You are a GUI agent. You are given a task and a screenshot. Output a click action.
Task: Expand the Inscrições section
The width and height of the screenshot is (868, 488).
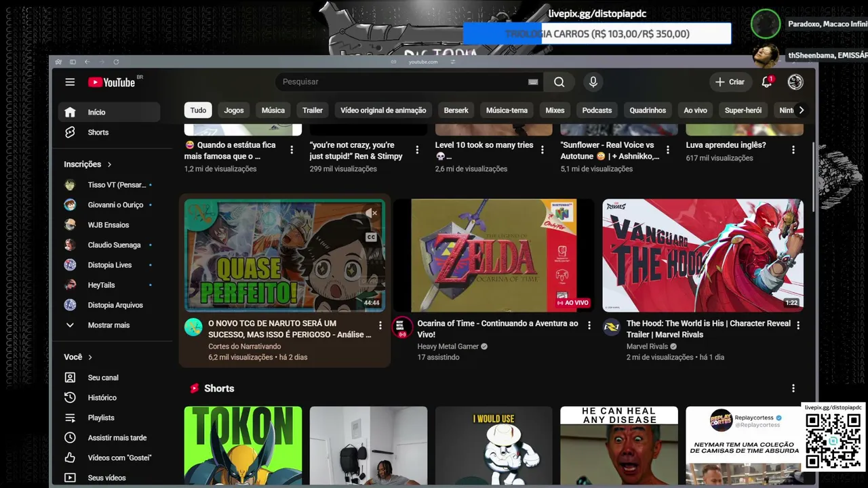pyautogui.click(x=88, y=164)
